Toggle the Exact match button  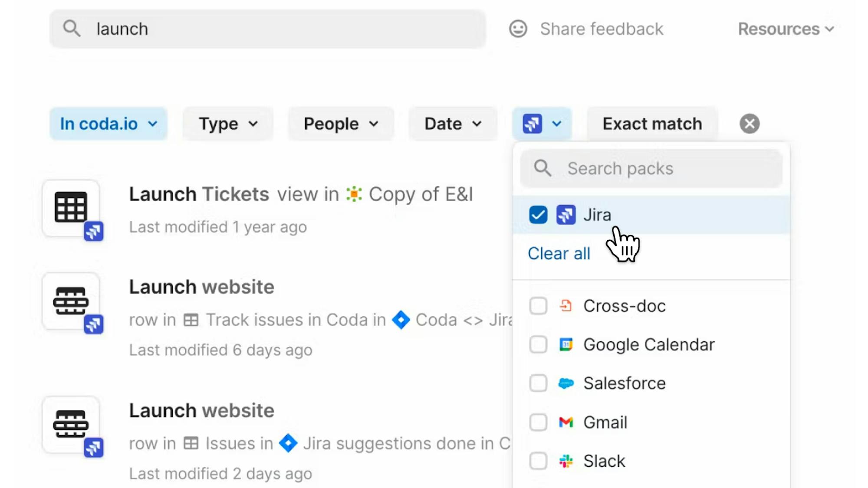click(x=652, y=124)
